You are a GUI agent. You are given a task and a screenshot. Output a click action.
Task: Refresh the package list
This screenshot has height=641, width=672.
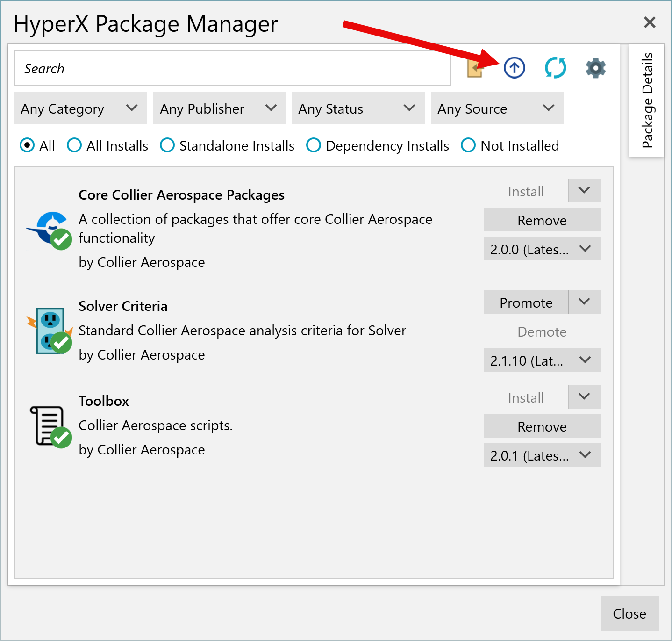pyautogui.click(x=555, y=68)
